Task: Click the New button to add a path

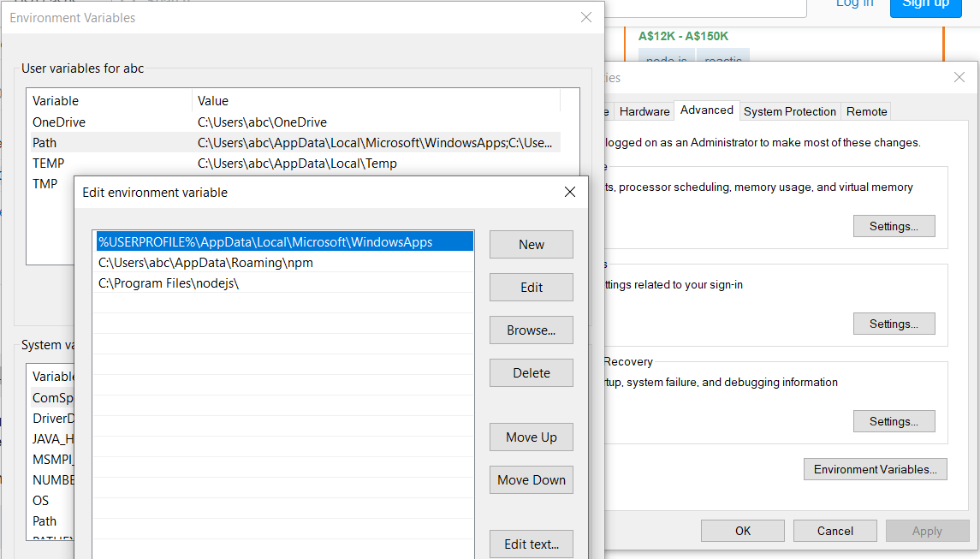Action: point(531,244)
